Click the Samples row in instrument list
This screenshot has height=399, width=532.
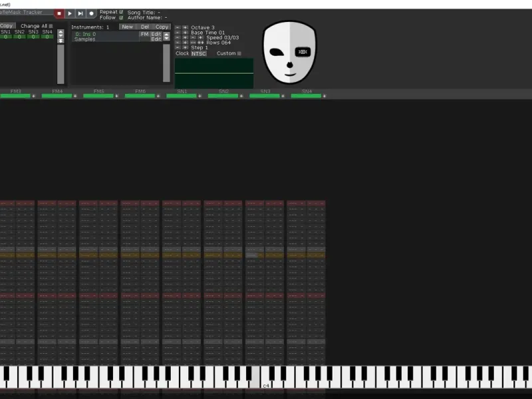click(105, 39)
